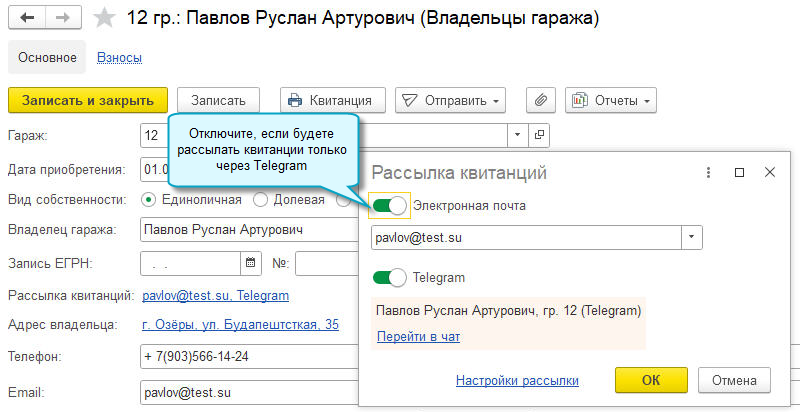Switch to the Взносы tab
This screenshot has width=800, height=412.
[118, 58]
